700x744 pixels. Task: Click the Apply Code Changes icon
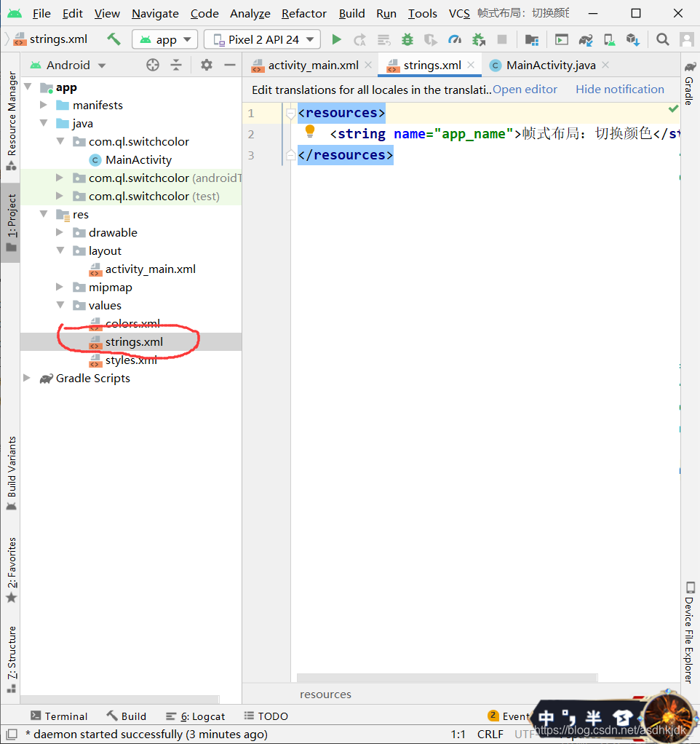pyautogui.click(x=383, y=40)
